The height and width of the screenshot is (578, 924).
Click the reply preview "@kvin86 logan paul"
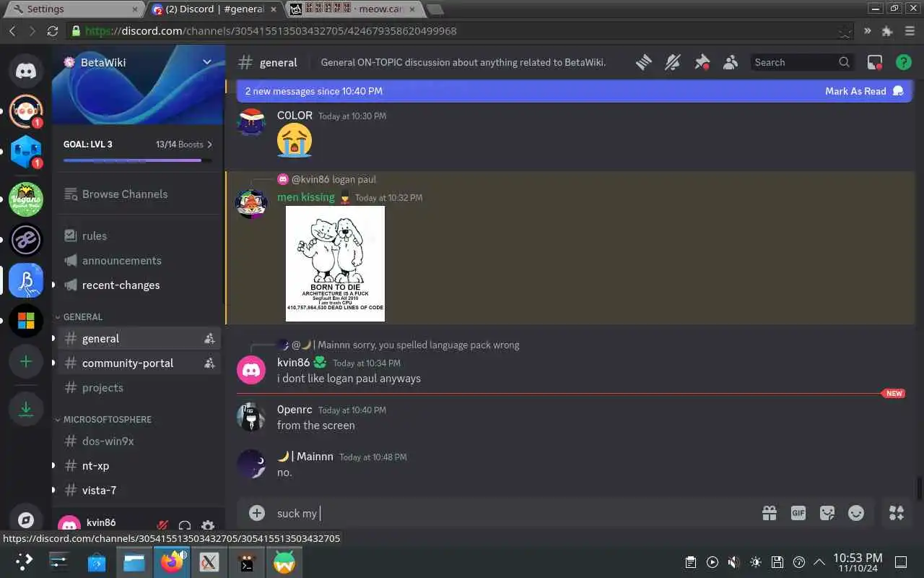[334, 179]
